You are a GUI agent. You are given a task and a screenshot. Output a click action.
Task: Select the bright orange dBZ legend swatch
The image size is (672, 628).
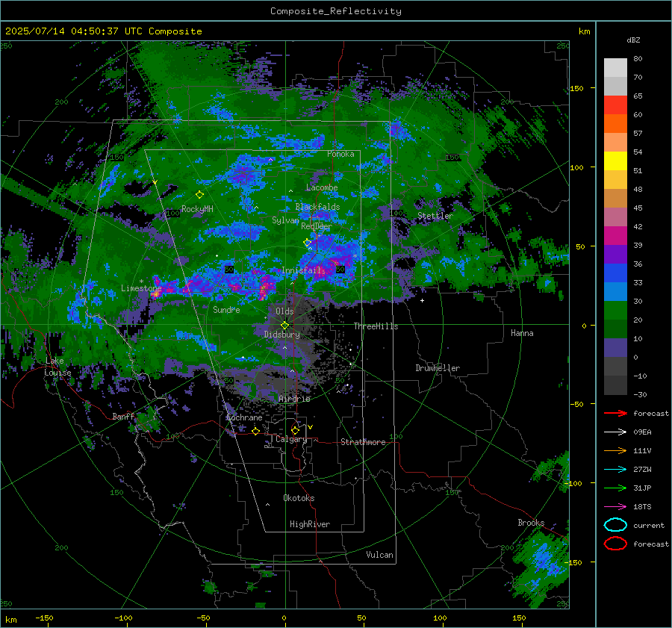click(615, 123)
